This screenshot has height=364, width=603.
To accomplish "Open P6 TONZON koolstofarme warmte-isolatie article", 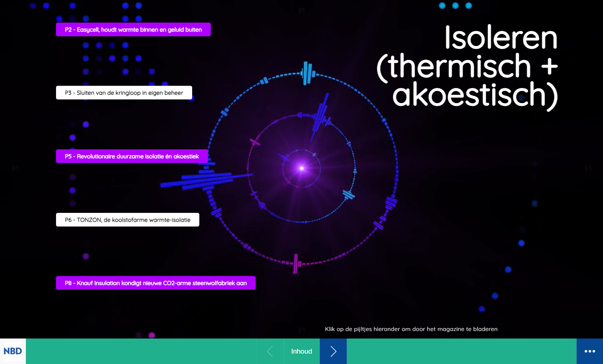I will pyautogui.click(x=127, y=220).
